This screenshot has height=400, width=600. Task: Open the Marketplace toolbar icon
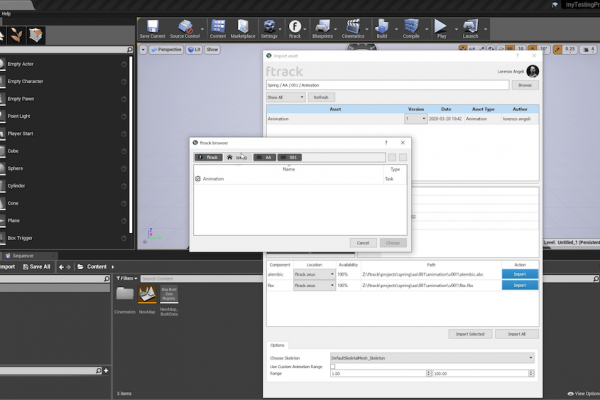(243, 29)
